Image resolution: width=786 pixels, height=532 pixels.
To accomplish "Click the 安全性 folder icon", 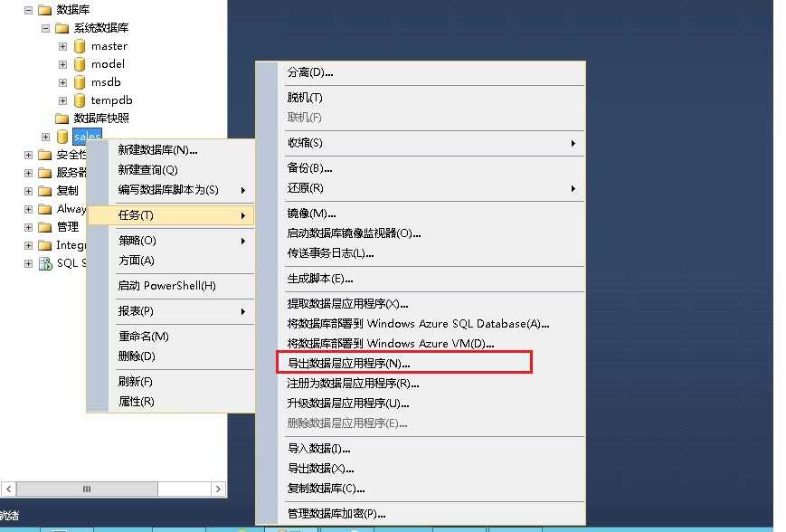I will [44, 155].
